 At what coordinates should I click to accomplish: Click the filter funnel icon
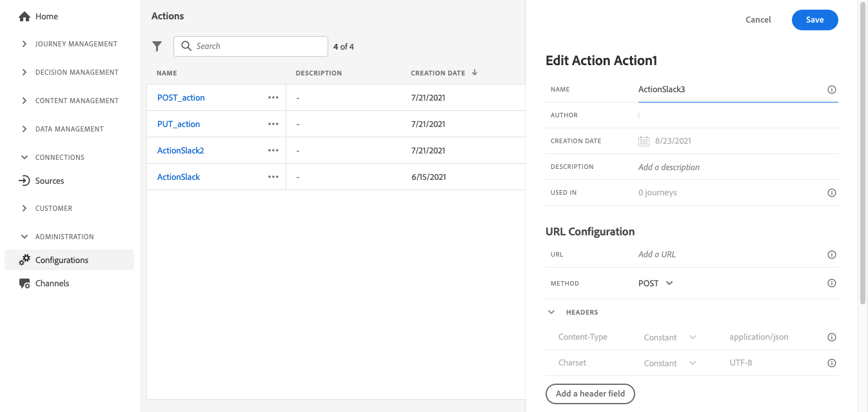pyautogui.click(x=157, y=46)
